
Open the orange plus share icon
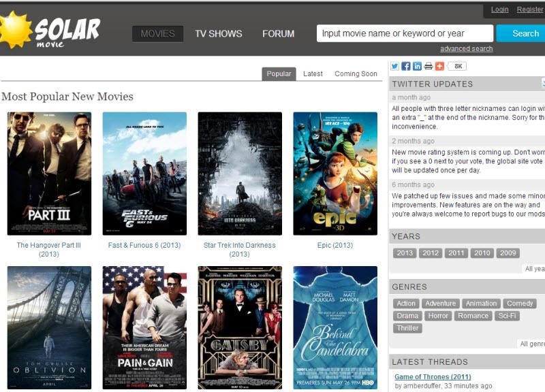point(439,66)
